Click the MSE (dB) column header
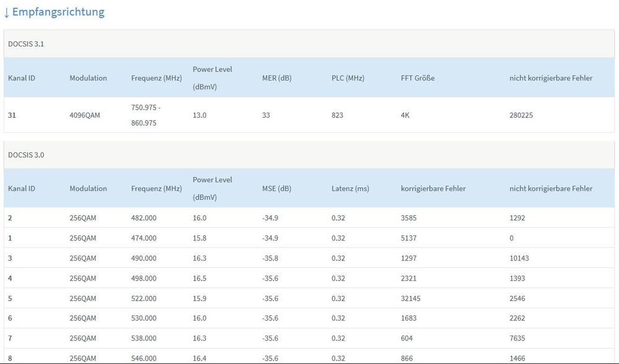Screen dimensions: 619x364 pyautogui.click(x=276, y=188)
